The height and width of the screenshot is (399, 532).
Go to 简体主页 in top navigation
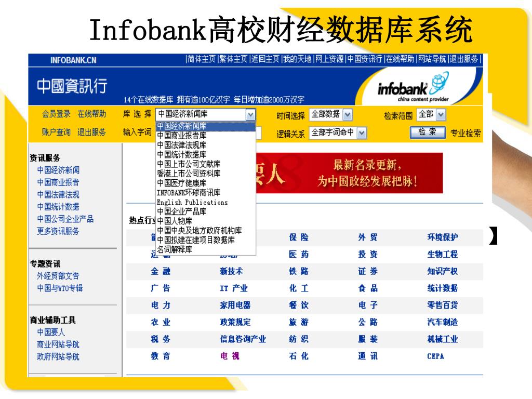202,59
